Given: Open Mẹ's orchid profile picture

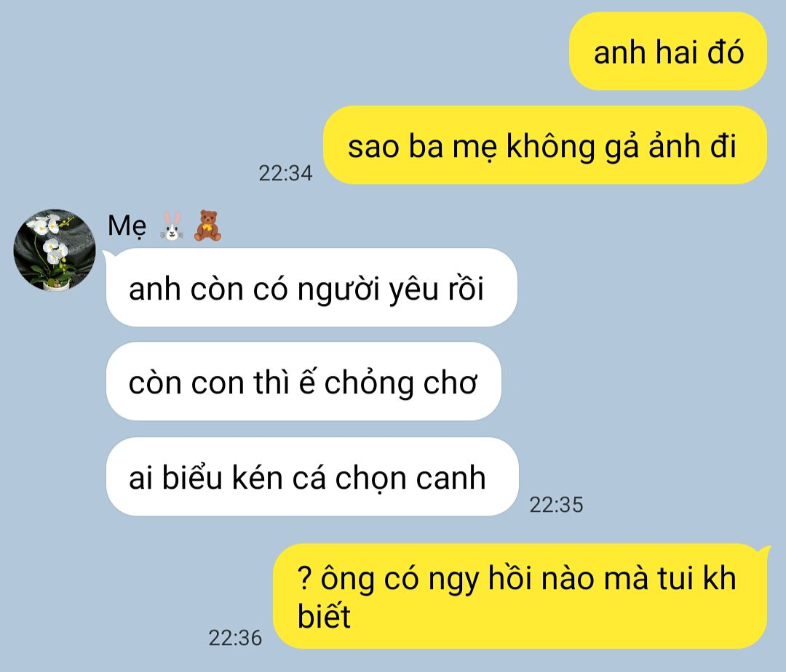Looking at the screenshot, I should pyautogui.click(x=55, y=250).
